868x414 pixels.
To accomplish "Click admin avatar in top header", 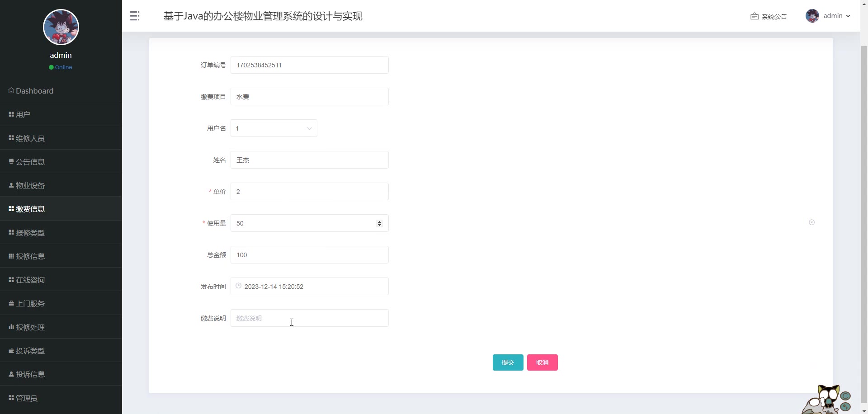I will point(812,16).
